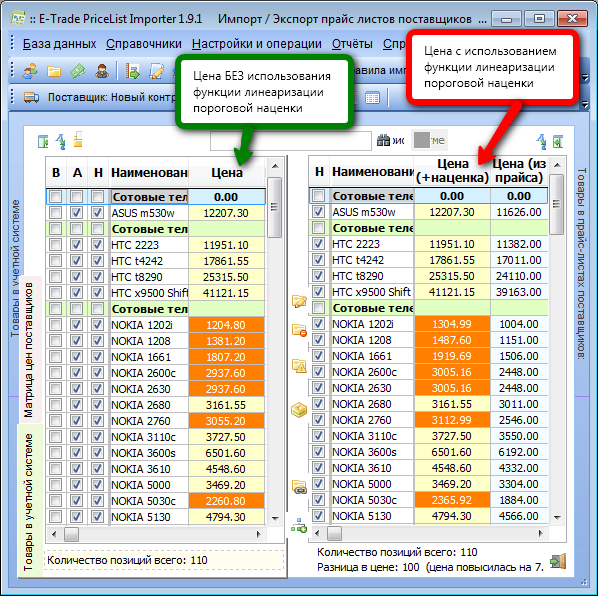Click right table scroll up arrow

(x=557, y=165)
